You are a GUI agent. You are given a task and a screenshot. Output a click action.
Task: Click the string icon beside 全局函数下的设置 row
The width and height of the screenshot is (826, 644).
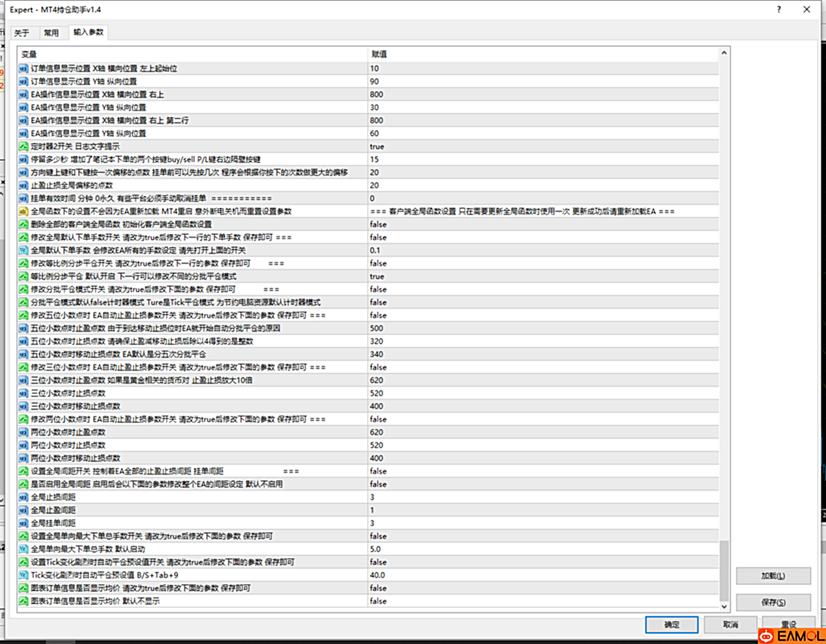pos(24,212)
